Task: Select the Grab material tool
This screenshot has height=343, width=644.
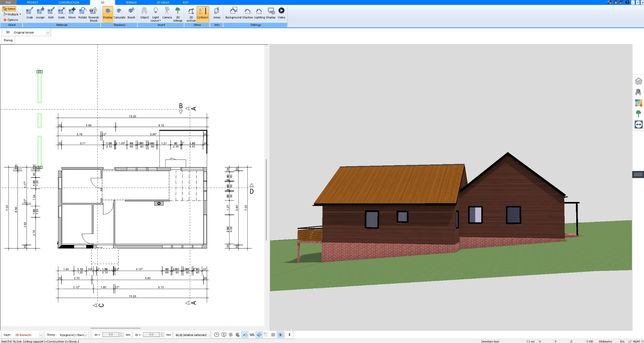Action: pos(30,13)
